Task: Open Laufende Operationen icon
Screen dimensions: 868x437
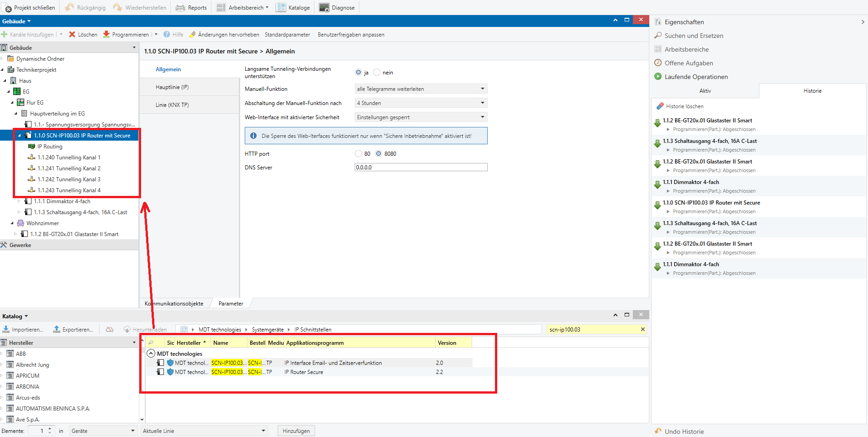Action: [658, 76]
